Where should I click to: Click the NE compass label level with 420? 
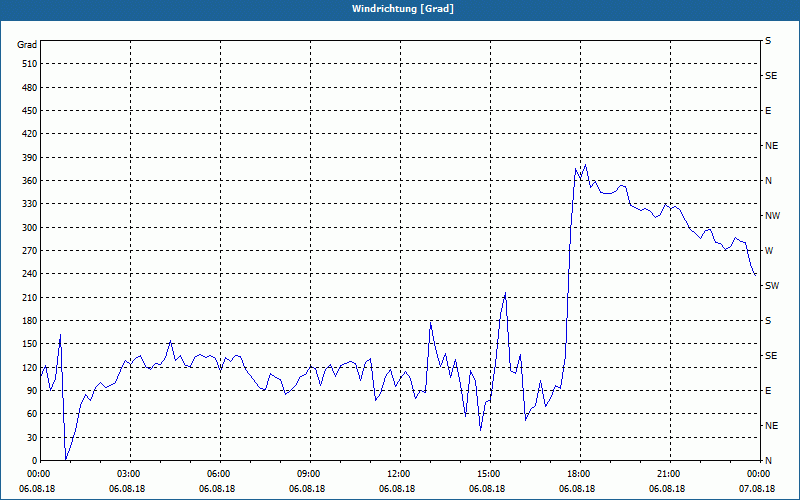coord(771,146)
